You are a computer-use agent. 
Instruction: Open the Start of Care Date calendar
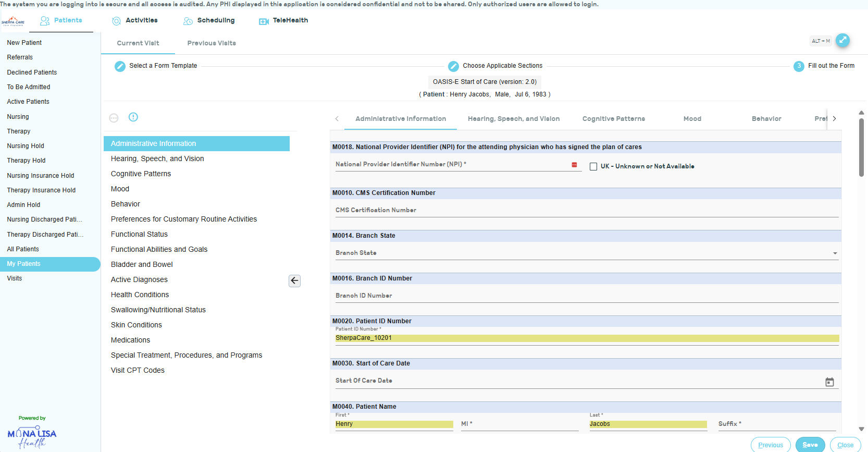tap(829, 382)
